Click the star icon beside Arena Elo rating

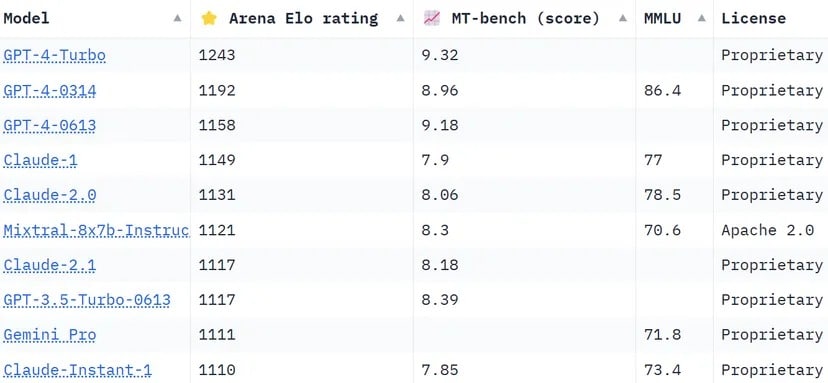[x=209, y=18]
